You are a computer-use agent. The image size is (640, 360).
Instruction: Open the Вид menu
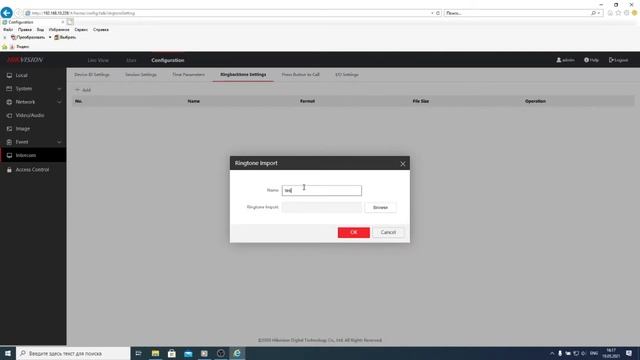(40, 30)
